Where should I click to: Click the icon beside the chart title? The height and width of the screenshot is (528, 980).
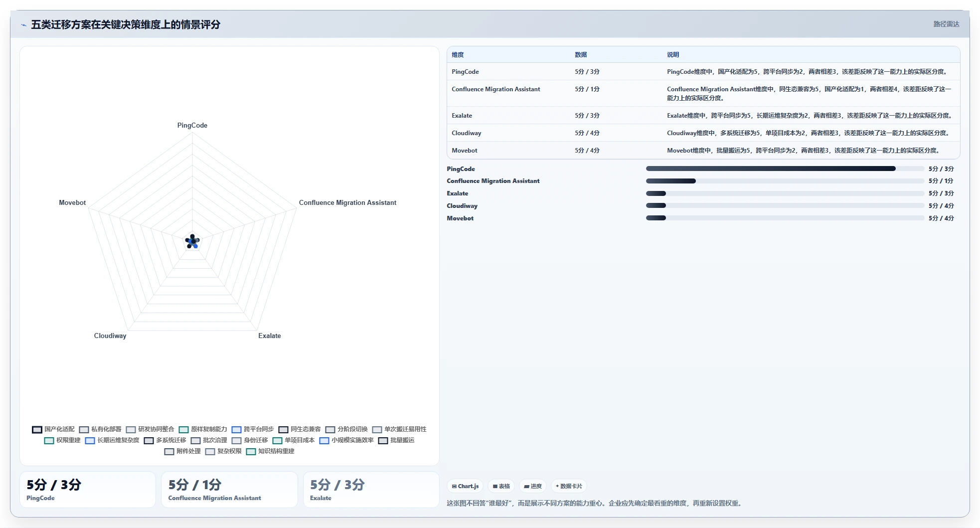coord(23,25)
